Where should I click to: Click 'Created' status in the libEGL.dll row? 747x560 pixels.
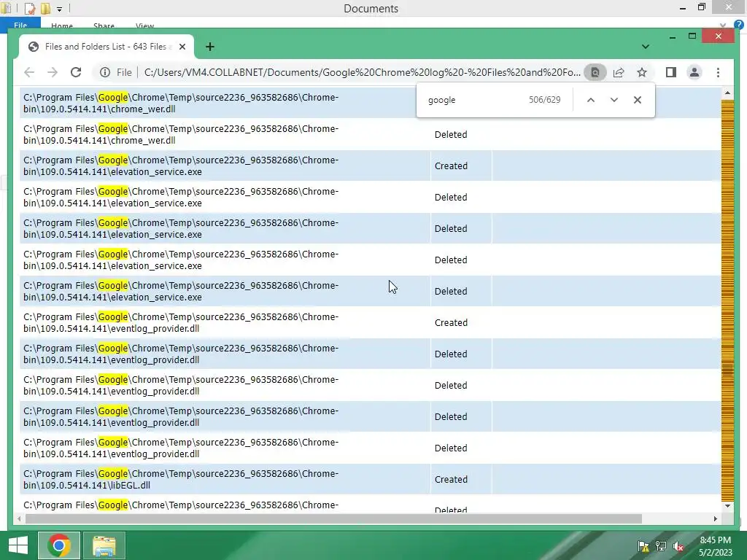click(451, 479)
